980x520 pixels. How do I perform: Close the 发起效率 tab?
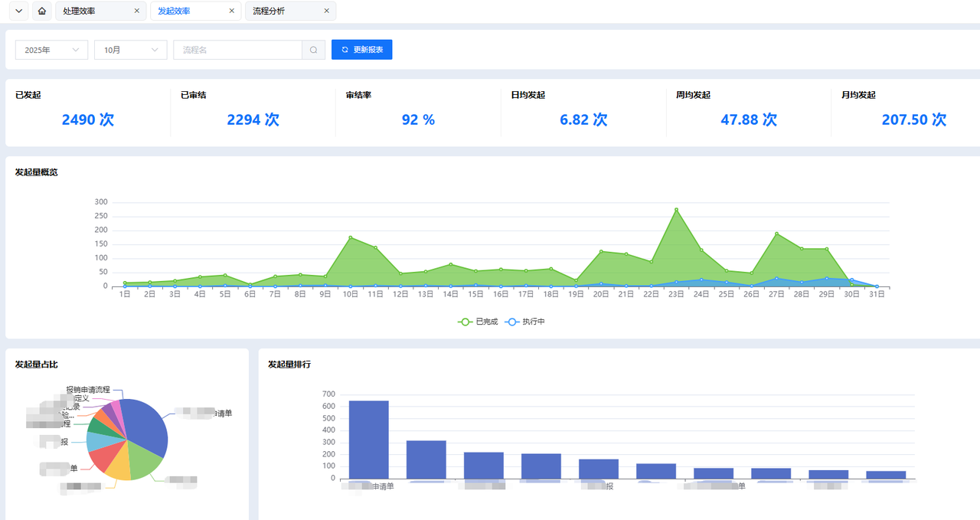[232, 11]
